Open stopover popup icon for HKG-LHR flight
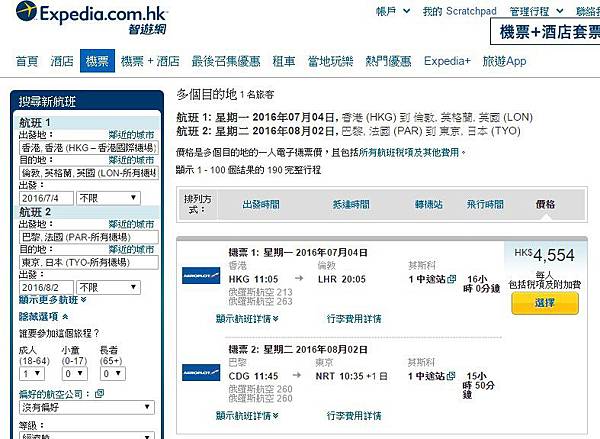Screen dimensions: 600x439 coord(452,279)
